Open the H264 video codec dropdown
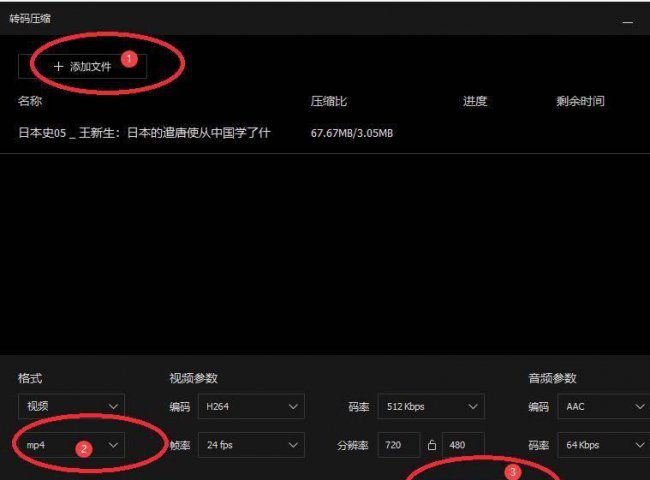 (x=251, y=406)
